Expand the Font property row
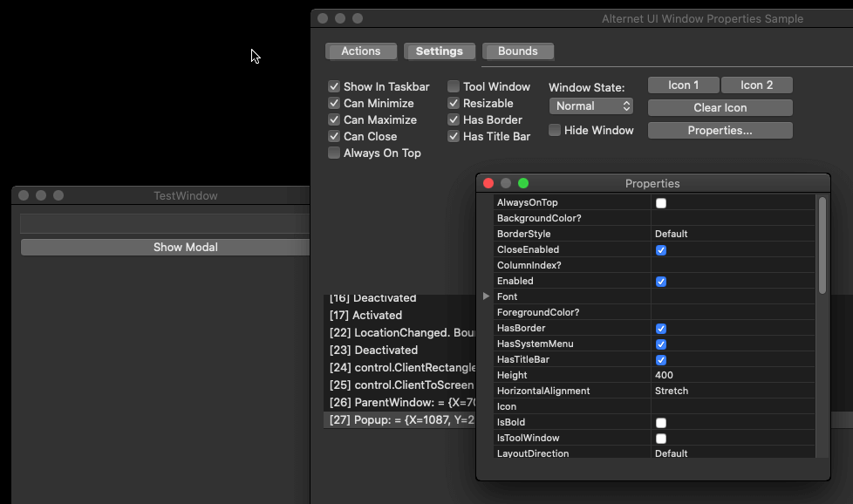This screenshot has width=853, height=504. (x=486, y=296)
